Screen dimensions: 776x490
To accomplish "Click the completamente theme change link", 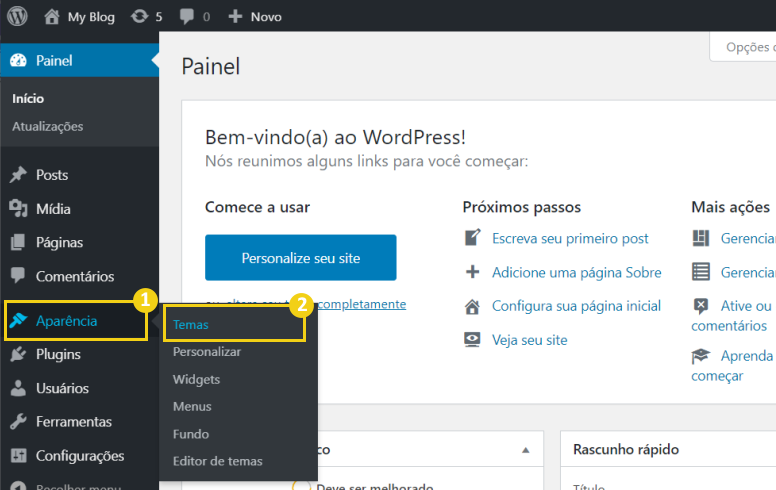I will pyautogui.click(x=361, y=304).
